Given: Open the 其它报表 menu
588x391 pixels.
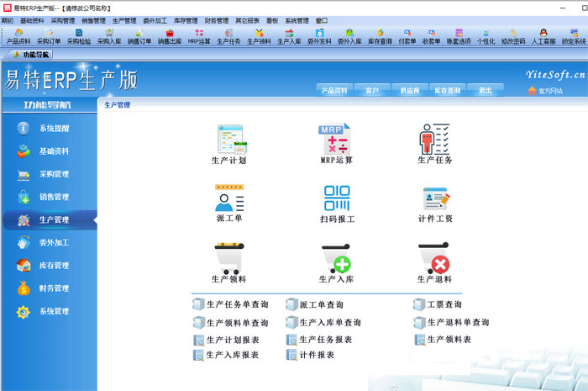Looking at the screenshot, I should (247, 20).
